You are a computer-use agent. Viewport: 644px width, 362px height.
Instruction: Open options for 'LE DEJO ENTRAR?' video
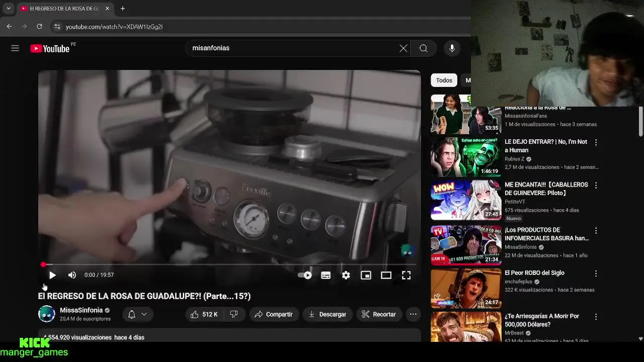[596, 143]
